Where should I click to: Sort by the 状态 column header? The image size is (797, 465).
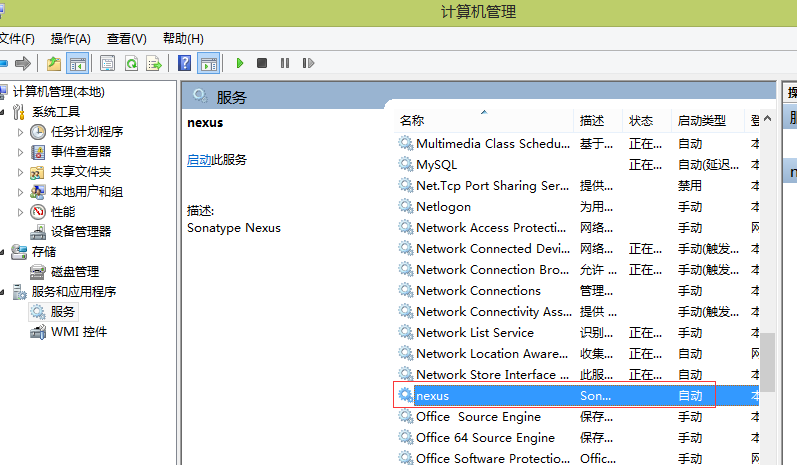click(647, 120)
